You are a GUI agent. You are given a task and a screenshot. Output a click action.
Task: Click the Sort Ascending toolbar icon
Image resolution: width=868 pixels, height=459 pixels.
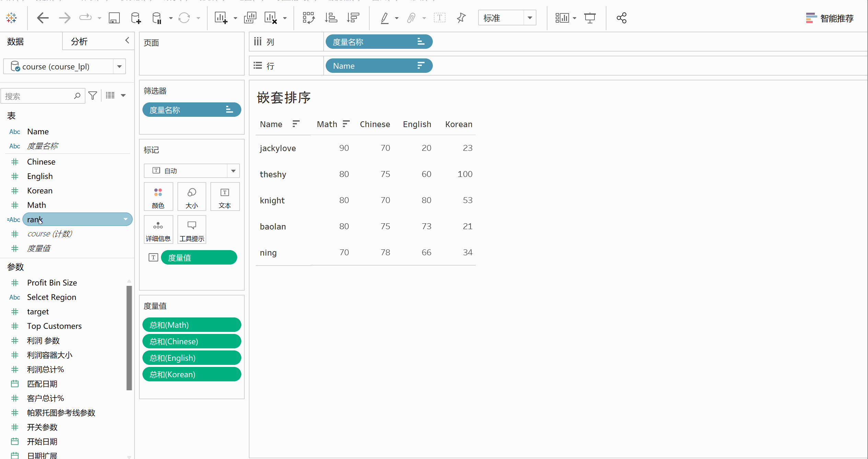click(x=331, y=18)
